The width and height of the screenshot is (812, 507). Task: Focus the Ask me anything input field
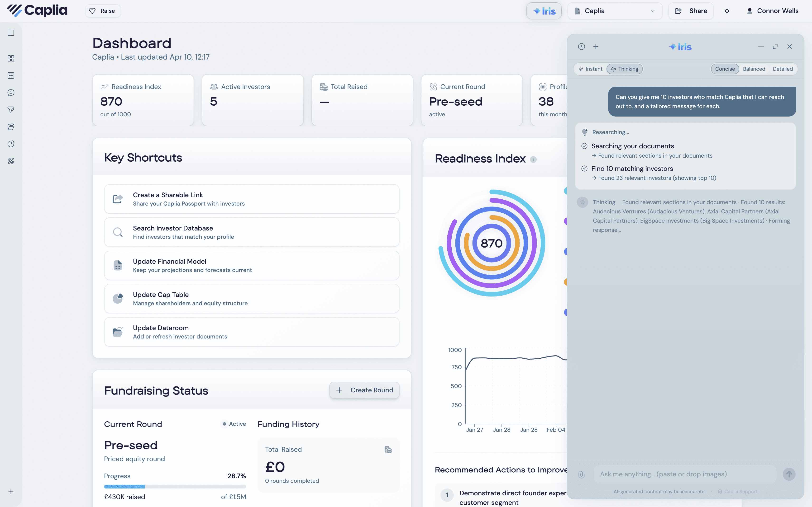click(x=685, y=474)
